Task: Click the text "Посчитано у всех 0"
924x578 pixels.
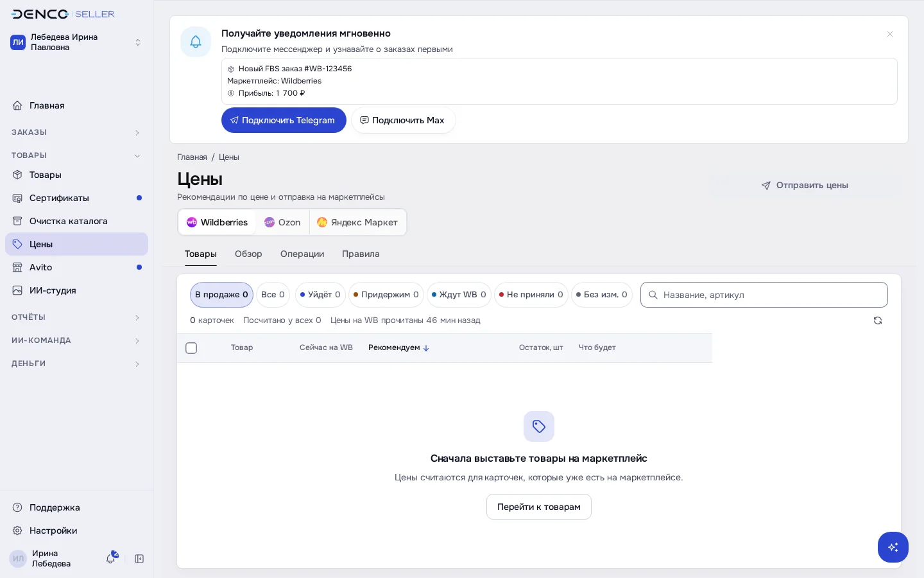Action: pos(282,320)
